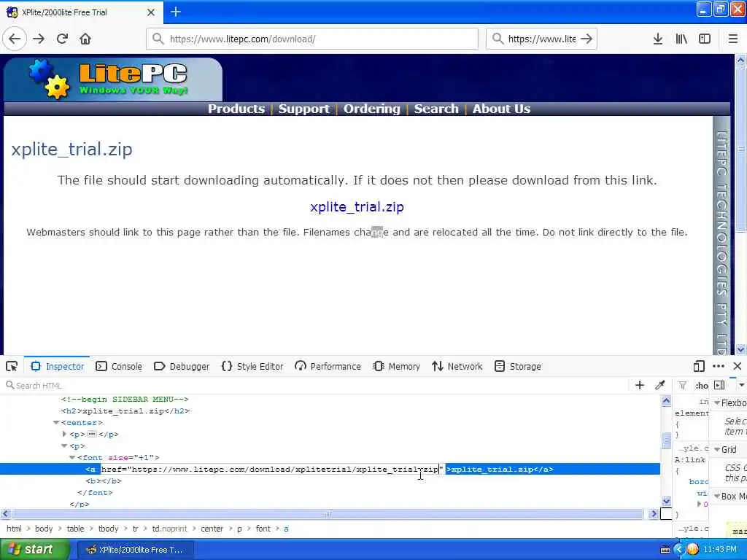Open the home page with the house icon
The width and height of the screenshot is (747, 560).
coord(85,39)
